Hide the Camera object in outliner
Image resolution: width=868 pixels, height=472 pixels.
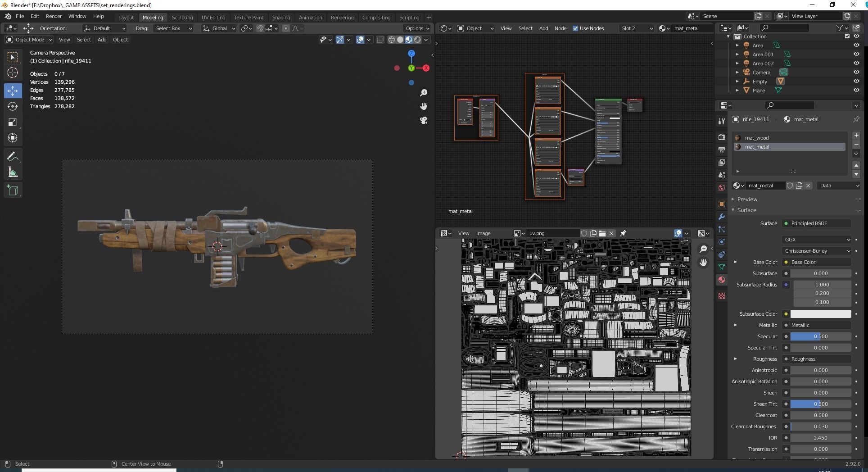[x=856, y=72]
